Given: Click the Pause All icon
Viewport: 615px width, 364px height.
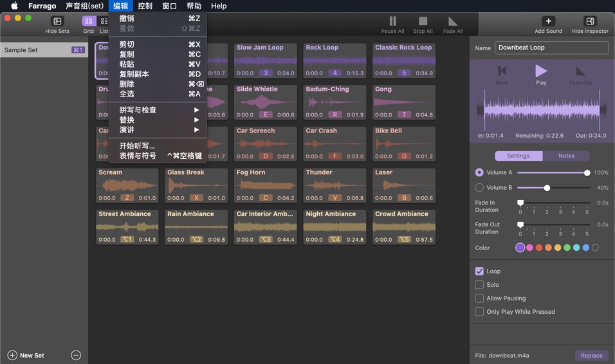Looking at the screenshot, I should 392,21.
